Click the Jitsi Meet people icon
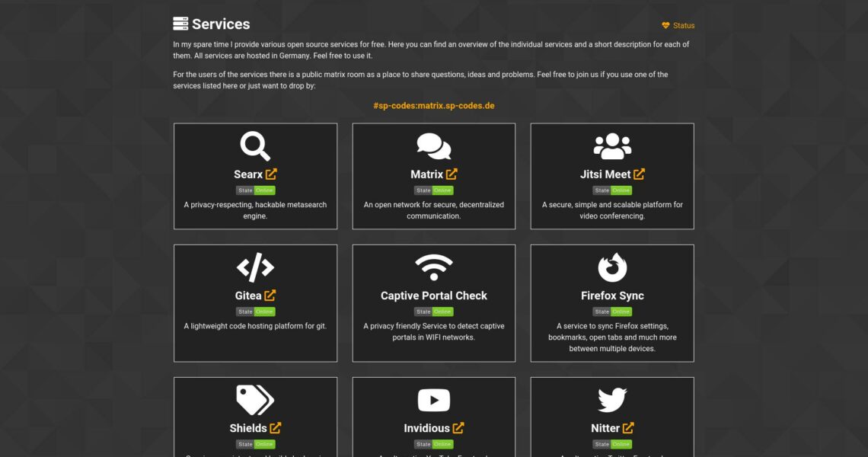This screenshot has height=457, width=868. (x=612, y=145)
